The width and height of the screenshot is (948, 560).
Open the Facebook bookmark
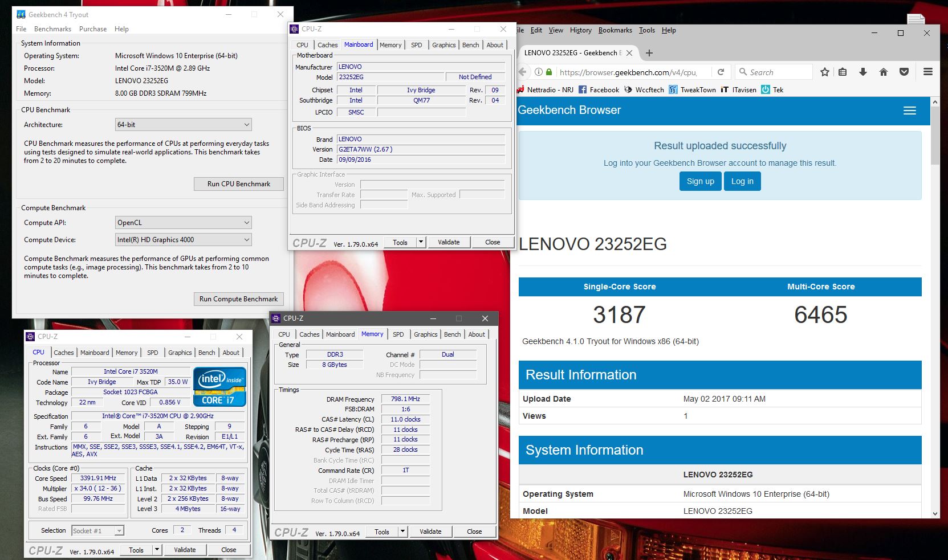tap(599, 89)
